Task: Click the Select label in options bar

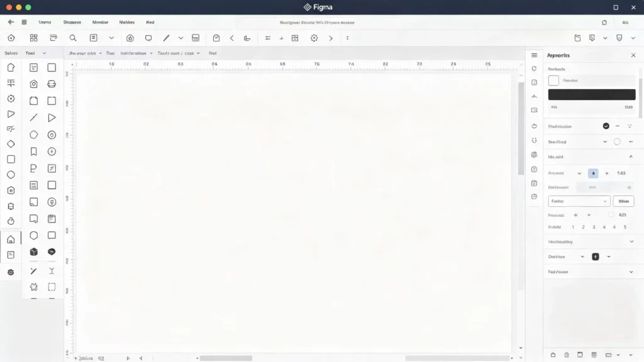Action: pos(11,53)
